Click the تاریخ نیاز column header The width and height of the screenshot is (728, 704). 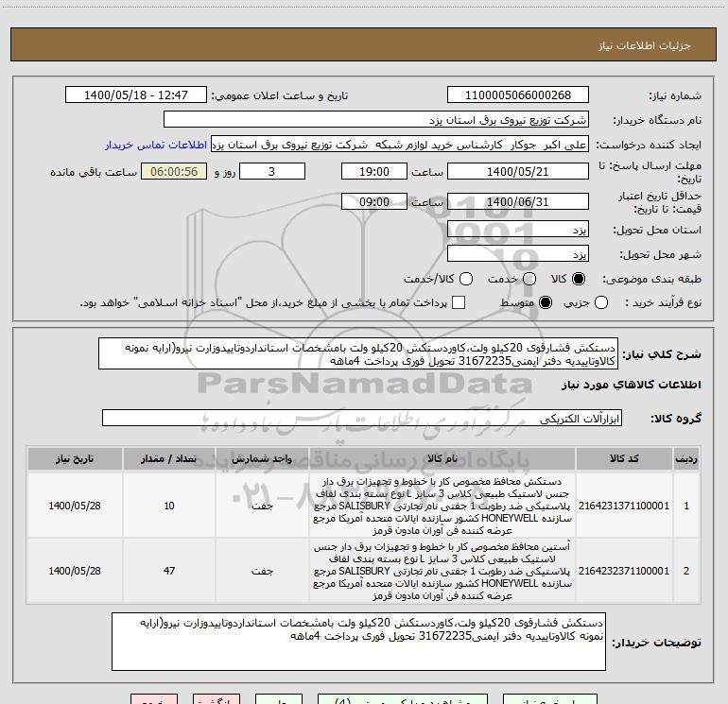(75, 459)
